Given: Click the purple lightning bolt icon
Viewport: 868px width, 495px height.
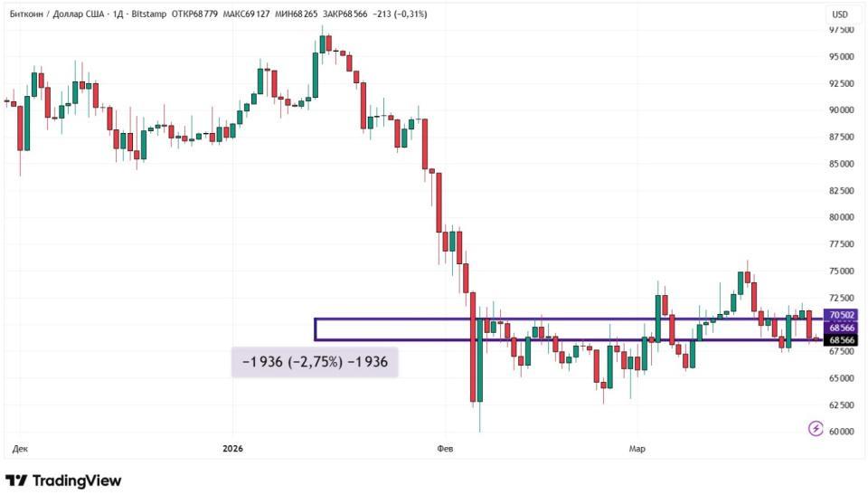Looking at the screenshot, I should (x=816, y=428).
